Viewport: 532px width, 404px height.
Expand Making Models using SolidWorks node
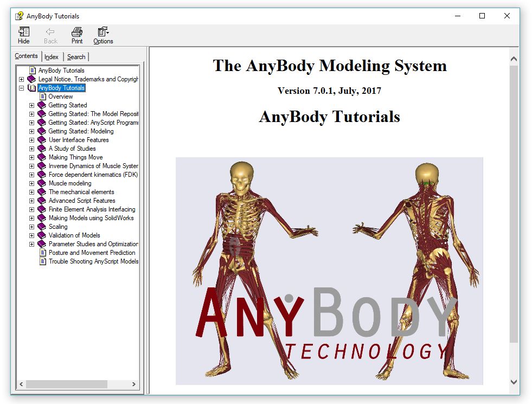tap(31, 218)
